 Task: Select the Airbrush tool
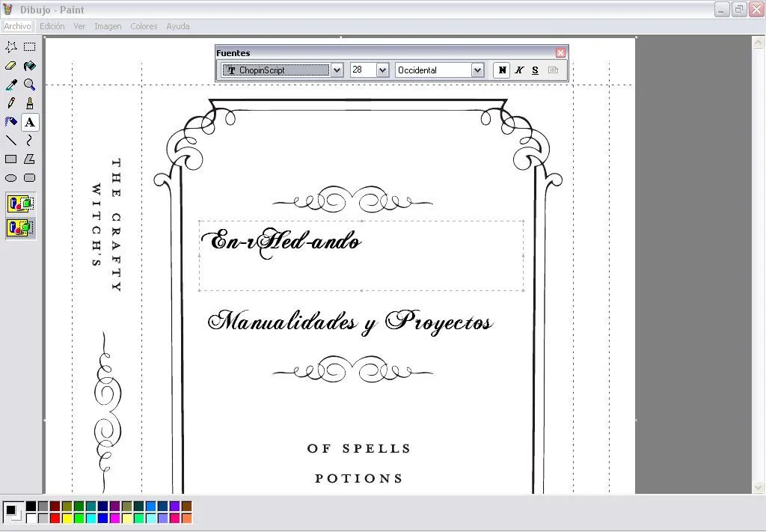coord(10,122)
